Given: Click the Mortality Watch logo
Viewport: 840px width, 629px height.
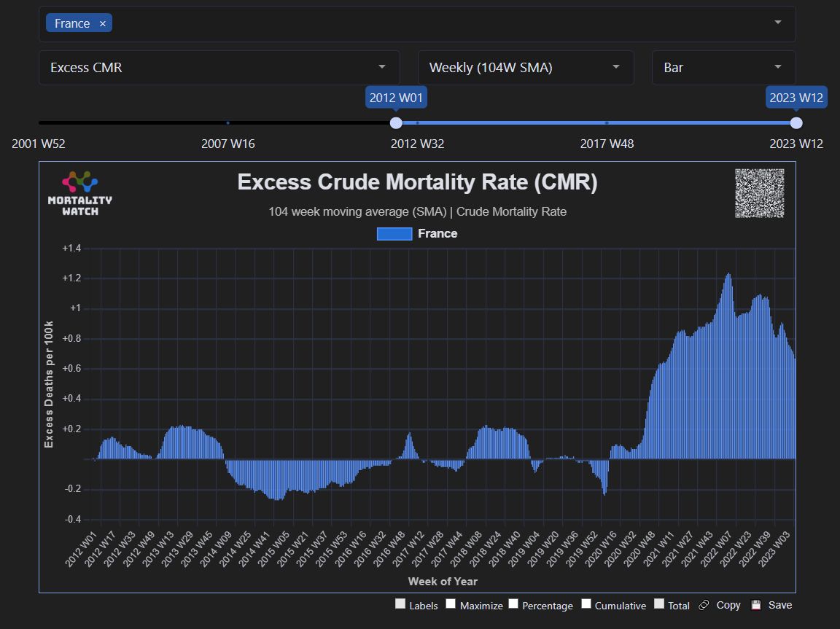Looking at the screenshot, I should (x=79, y=193).
